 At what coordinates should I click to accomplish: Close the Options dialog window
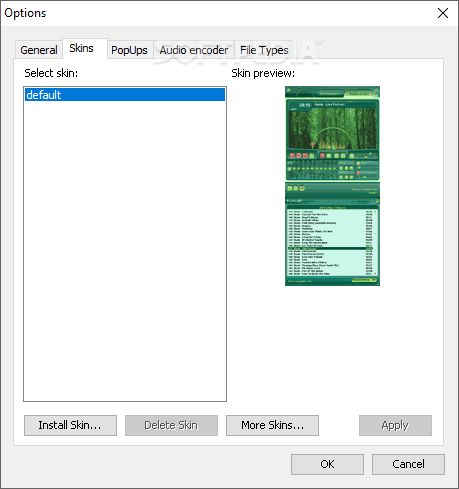(443, 13)
